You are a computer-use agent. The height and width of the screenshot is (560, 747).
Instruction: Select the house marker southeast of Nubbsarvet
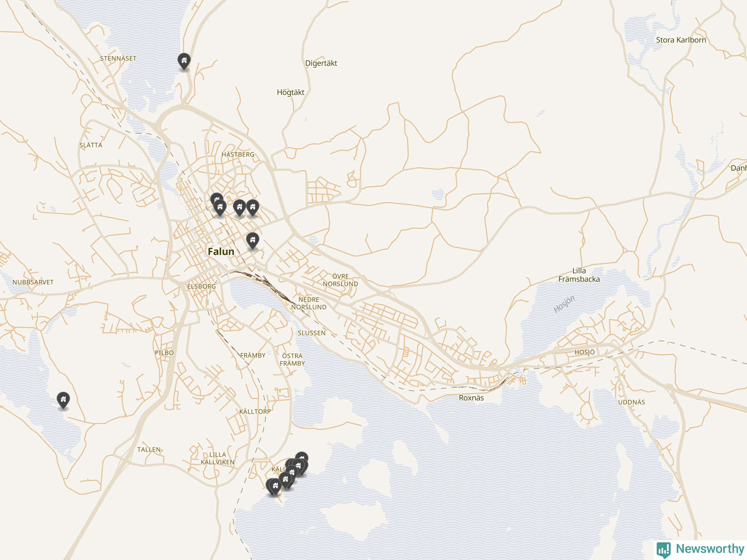(63, 400)
